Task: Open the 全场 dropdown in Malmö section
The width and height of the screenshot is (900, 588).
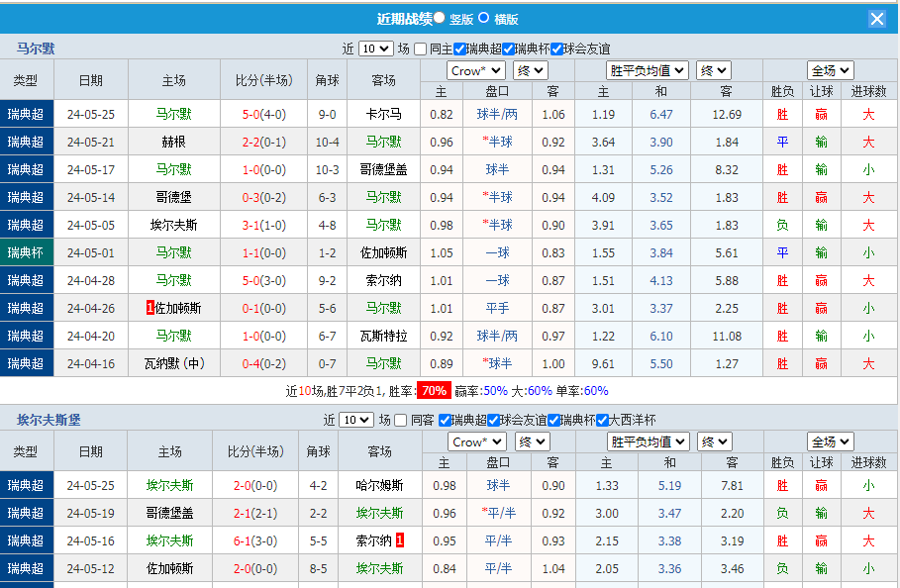Action: click(x=830, y=70)
